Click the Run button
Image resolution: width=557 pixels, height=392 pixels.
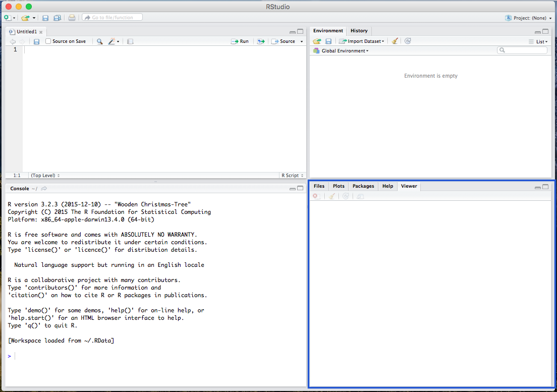click(240, 41)
